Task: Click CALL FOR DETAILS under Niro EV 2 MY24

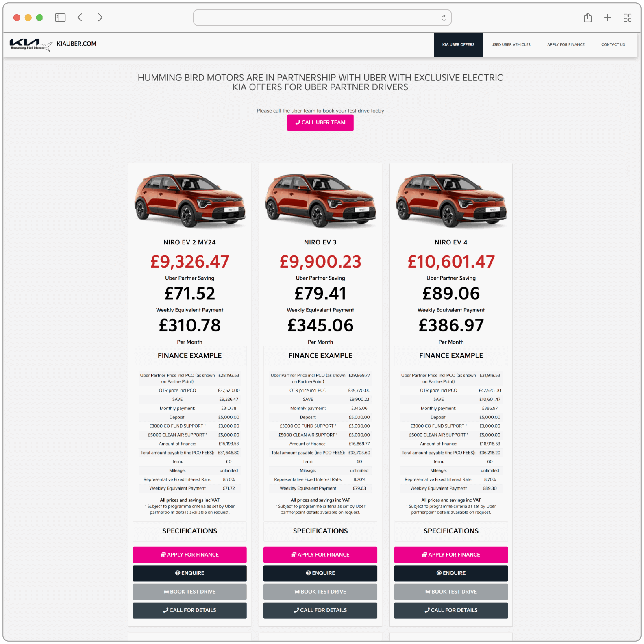Action: (190, 610)
